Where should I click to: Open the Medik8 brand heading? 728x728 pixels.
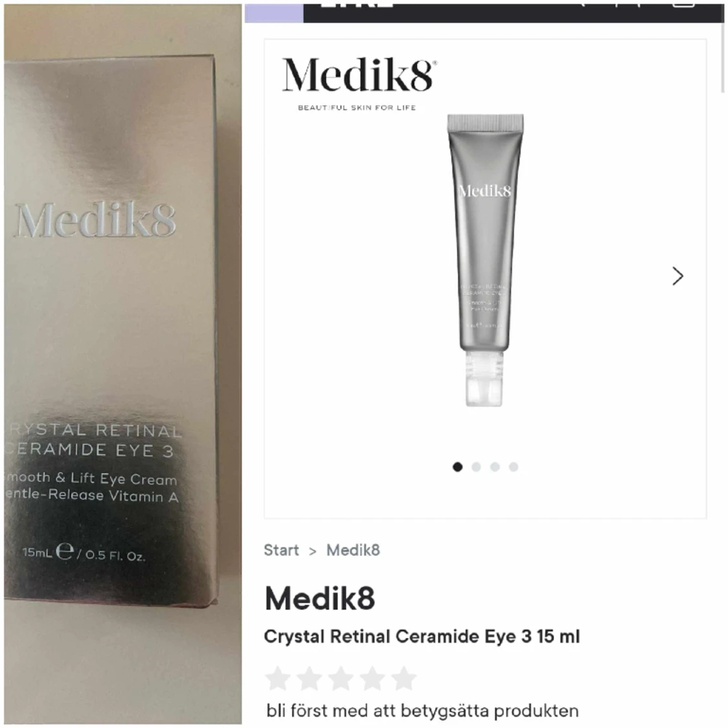click(320, 599)
